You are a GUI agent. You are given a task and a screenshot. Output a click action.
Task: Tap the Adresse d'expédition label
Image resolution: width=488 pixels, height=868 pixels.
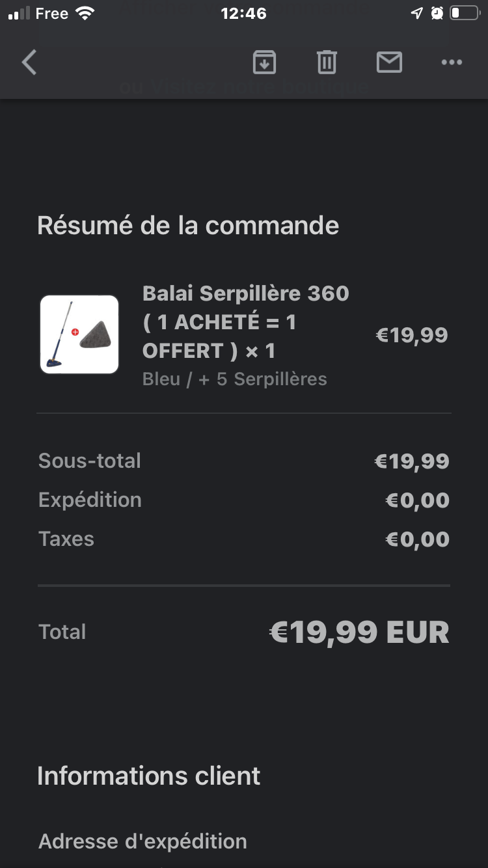tap(142, 841)
